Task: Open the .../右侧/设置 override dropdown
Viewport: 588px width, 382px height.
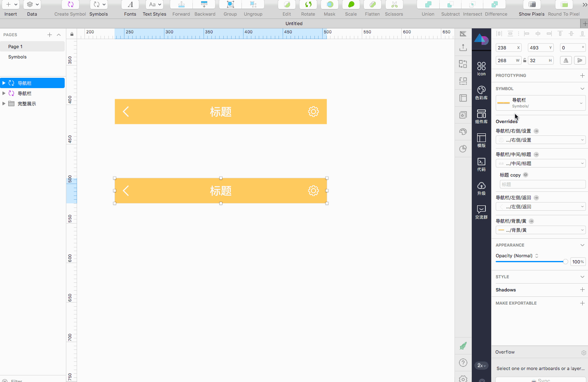Action: (x=541, y=140)
